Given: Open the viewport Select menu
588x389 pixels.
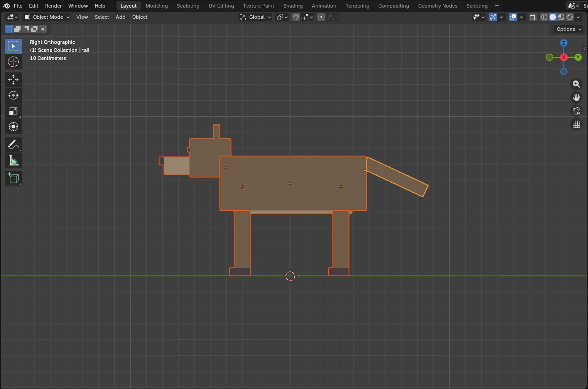Looking at the screenshot, I should coord(102,17).
